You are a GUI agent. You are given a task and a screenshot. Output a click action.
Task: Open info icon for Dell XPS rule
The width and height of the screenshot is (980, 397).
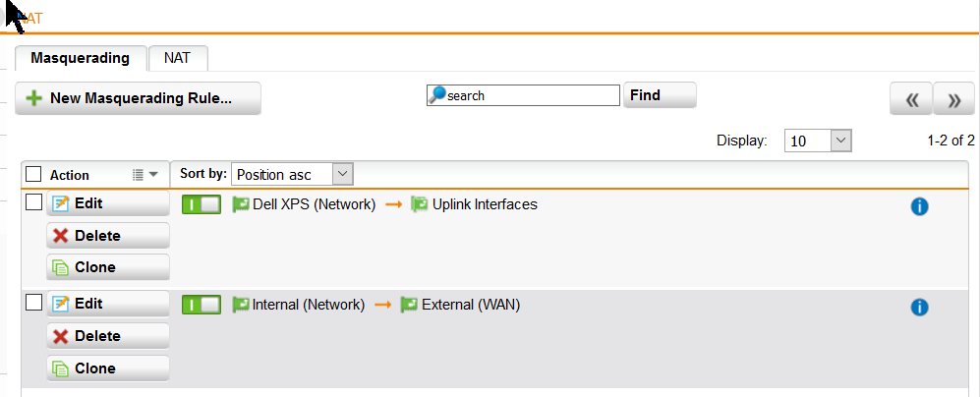[919, 206]
